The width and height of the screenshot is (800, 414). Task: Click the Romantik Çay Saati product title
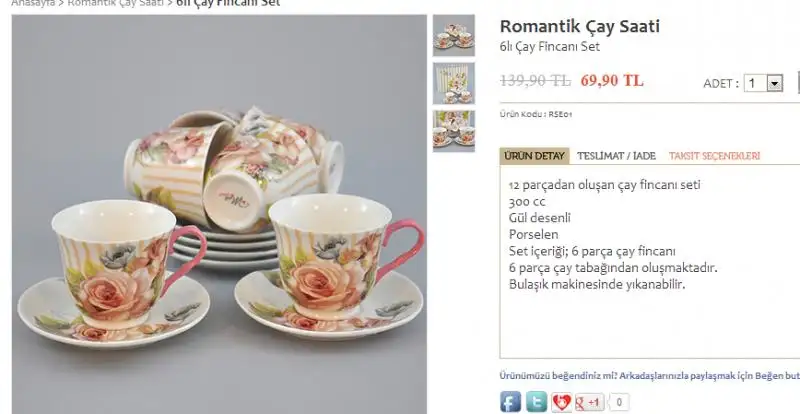(580, 26)
